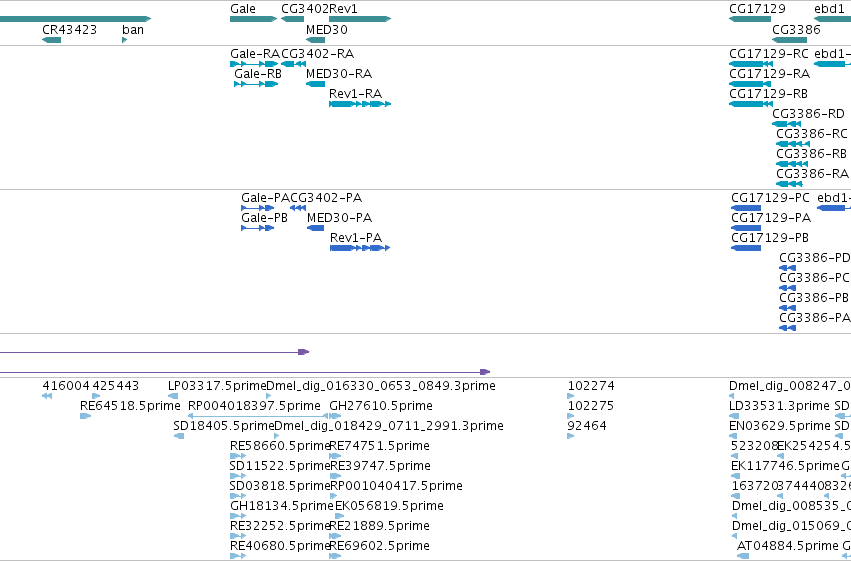
Task: Select the CG3386-PC protein label
Action: (814, 278)
